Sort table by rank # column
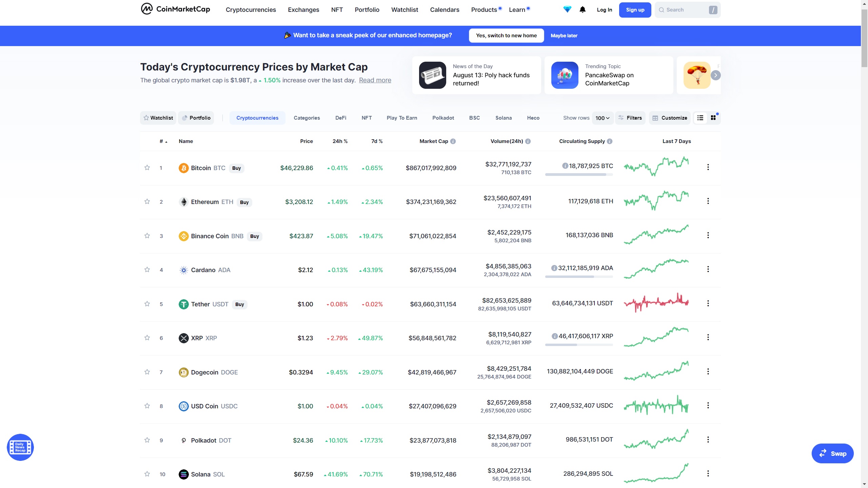 coord(163,141)
